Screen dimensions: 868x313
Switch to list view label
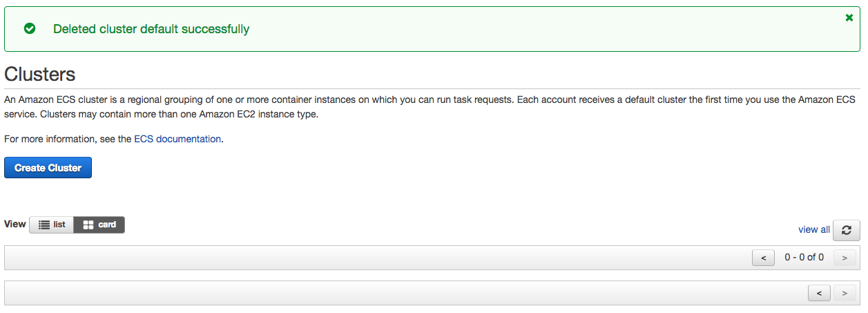pos(59,225)
